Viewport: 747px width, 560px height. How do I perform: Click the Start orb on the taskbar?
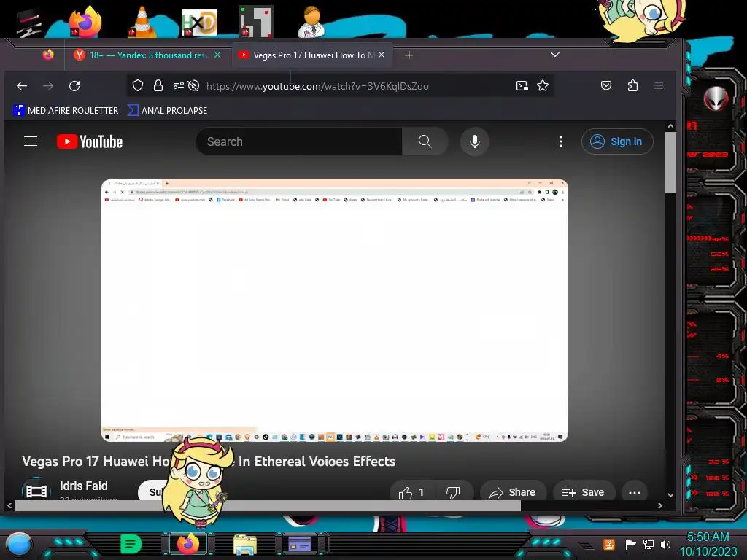[19, 544]
